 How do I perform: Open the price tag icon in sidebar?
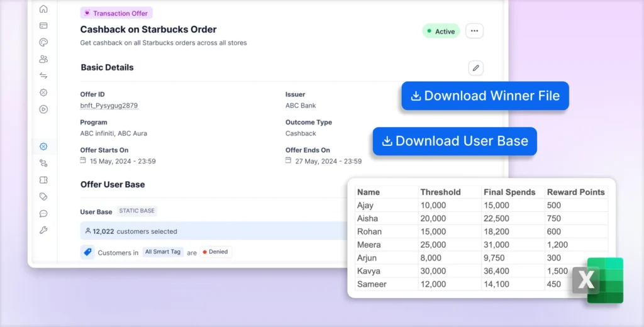43,197
